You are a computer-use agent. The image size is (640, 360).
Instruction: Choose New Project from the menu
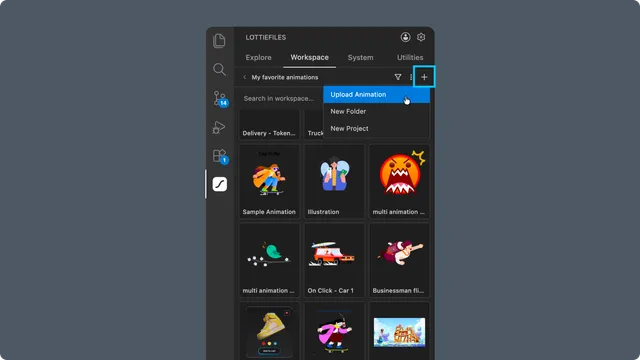pyautogui.click(x=376, y=129)
